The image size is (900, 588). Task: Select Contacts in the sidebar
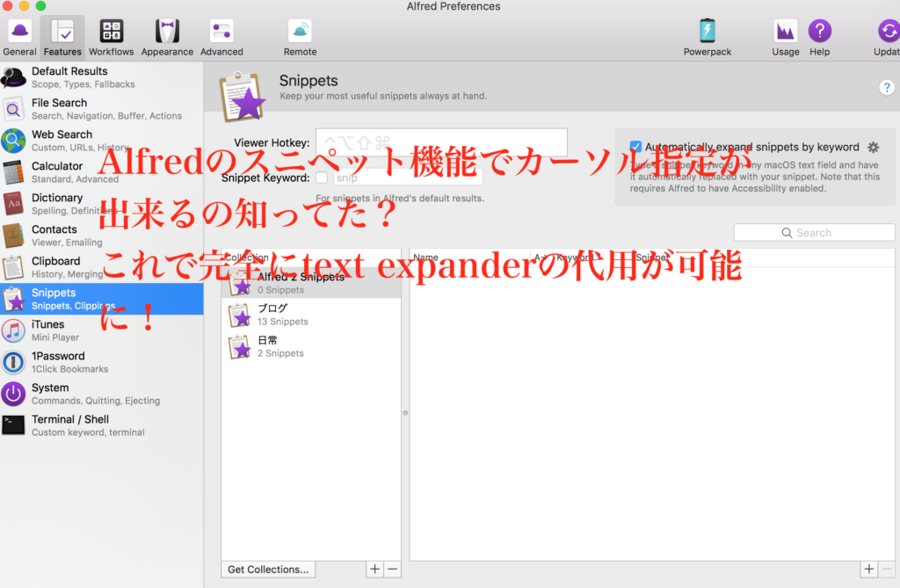click(102, 236)
